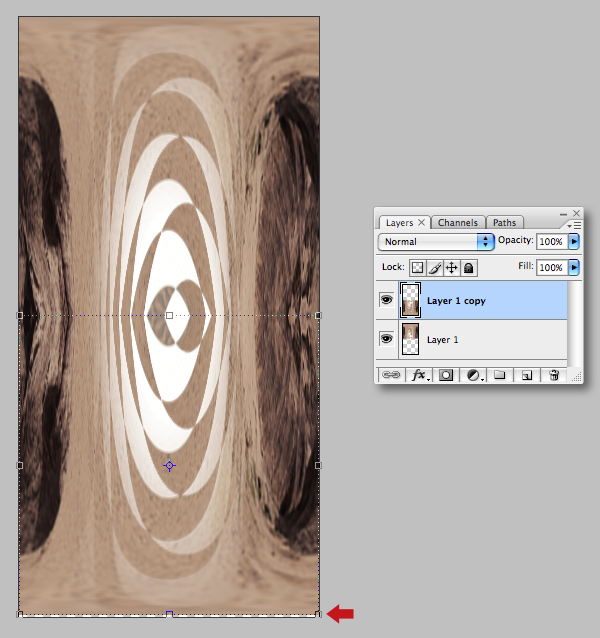Lock layer position

point(452,268)
